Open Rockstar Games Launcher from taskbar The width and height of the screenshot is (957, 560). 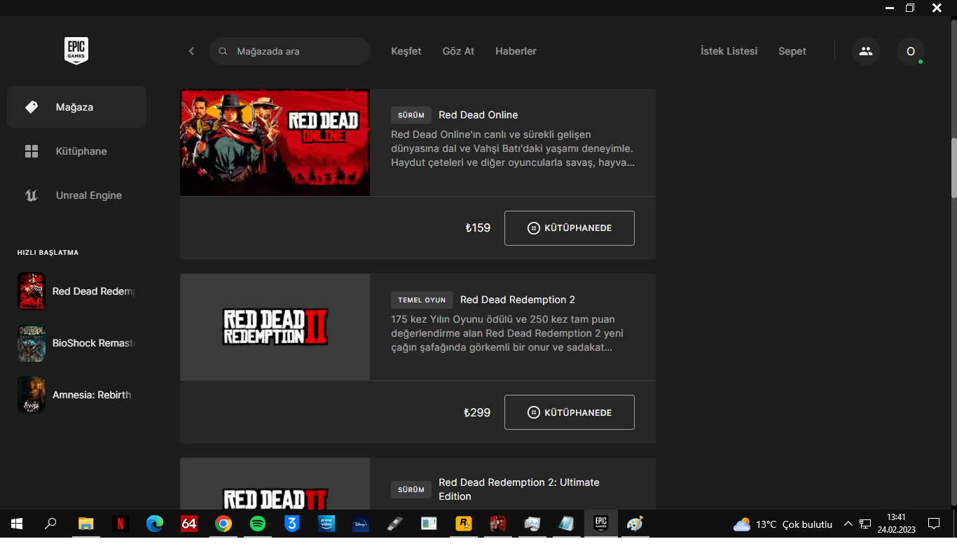coord(463,524)
